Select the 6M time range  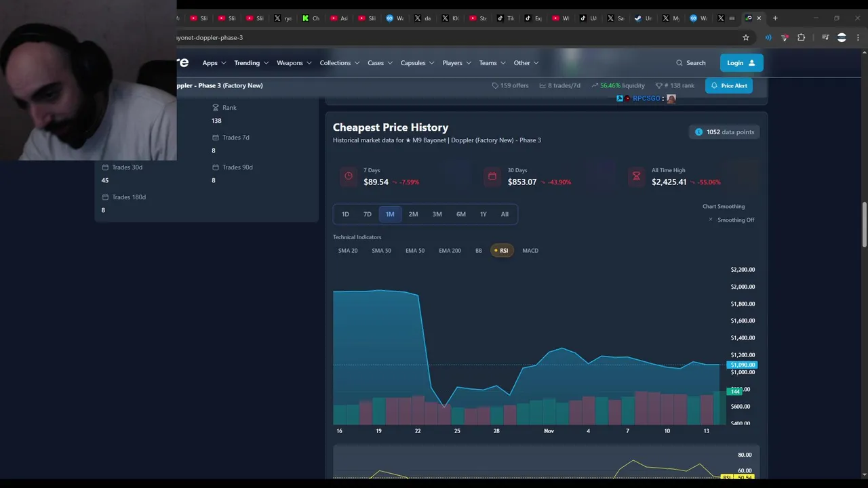[460, 214]
